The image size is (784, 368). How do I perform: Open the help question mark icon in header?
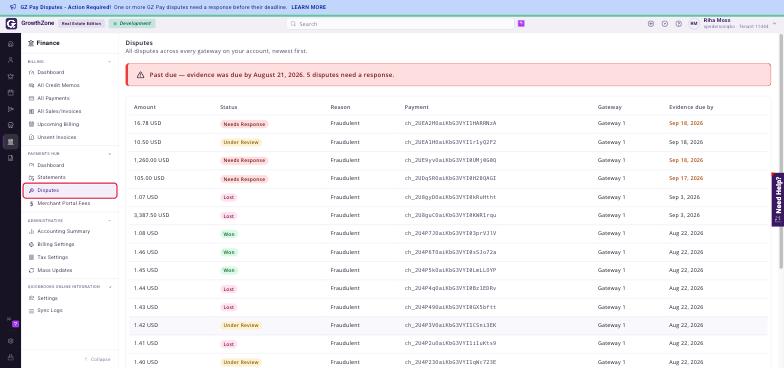tap(678, 24)
